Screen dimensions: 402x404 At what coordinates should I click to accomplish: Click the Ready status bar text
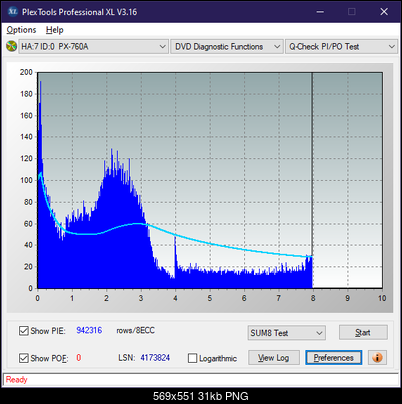pyautogui.click(x=16, y=380)
